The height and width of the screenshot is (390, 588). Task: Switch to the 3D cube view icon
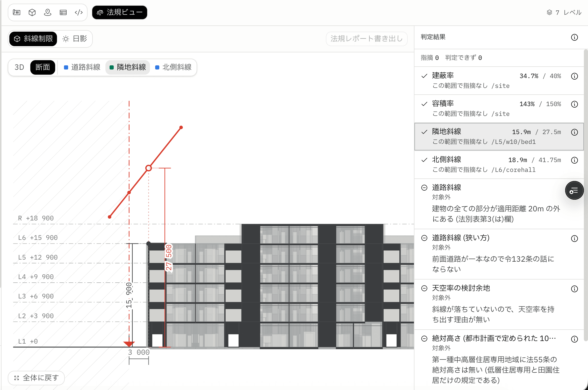pyautogui.click(x=32, y=12)
